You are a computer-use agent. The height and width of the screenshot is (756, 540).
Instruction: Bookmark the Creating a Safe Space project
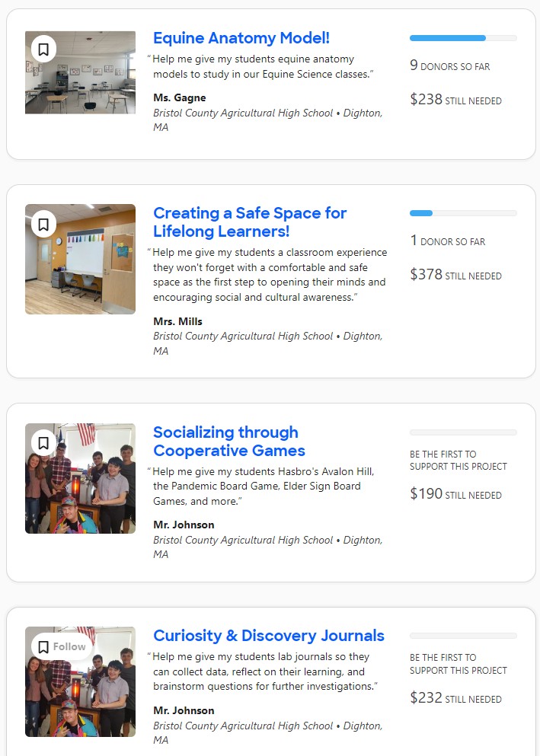(x=43, y=224)
